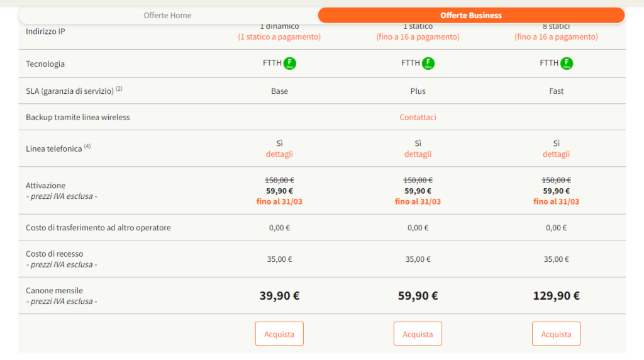Click the green Fibra icon in the Plus plan column
644x360 pixels.
428,63
